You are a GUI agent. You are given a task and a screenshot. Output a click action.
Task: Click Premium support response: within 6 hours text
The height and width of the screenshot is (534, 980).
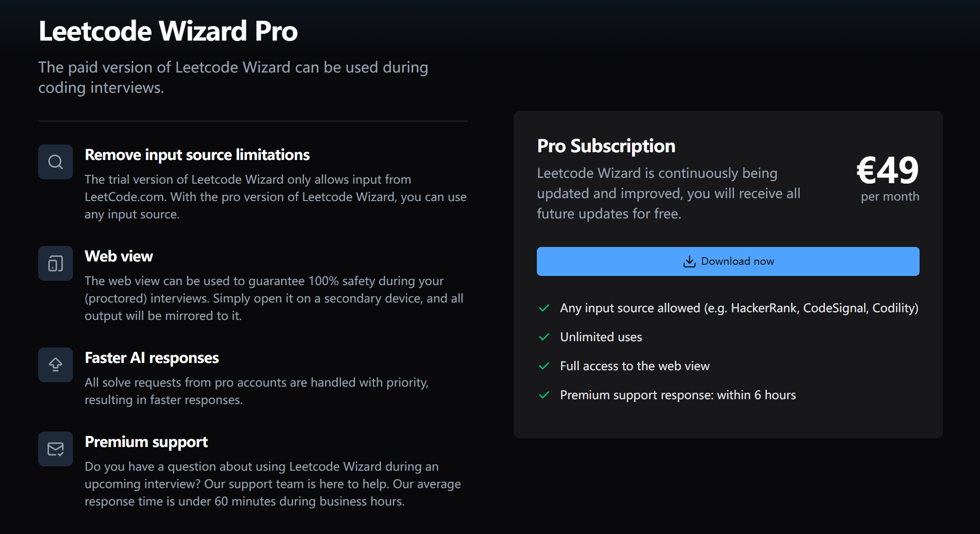point(677,395)
